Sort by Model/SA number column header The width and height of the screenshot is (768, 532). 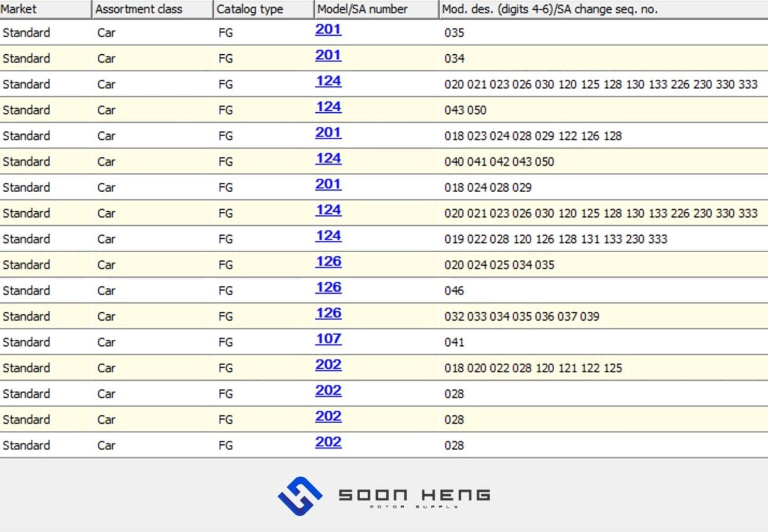tap(376, 9)
